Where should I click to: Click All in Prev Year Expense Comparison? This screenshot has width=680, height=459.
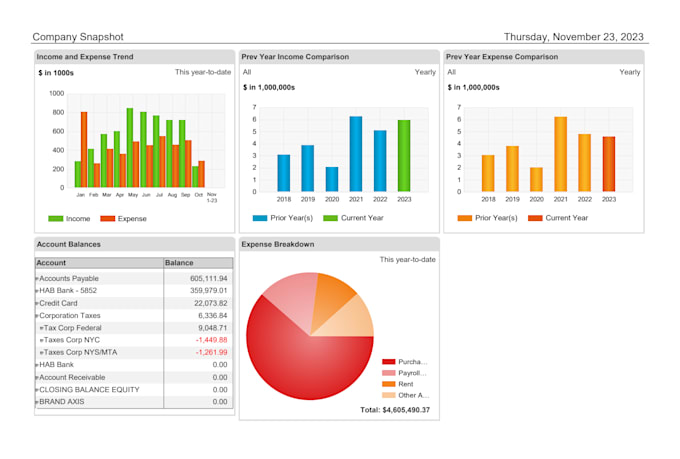click(451, 72)
